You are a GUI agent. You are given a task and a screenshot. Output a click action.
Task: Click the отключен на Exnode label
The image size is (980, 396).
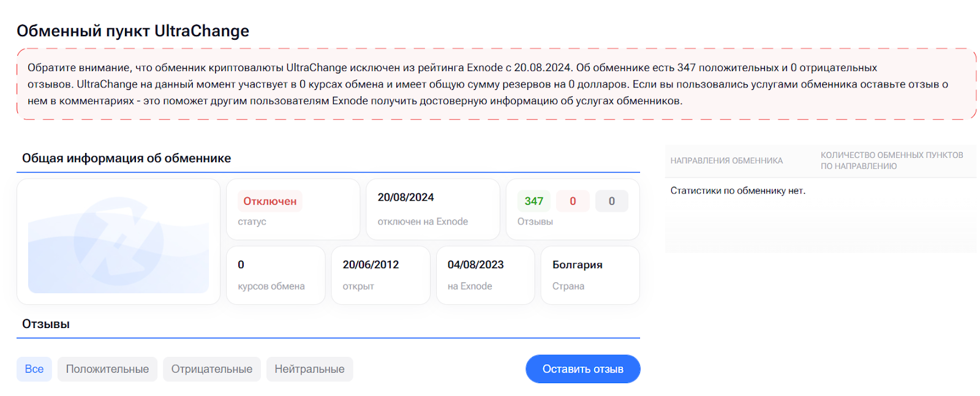(423, 222)
